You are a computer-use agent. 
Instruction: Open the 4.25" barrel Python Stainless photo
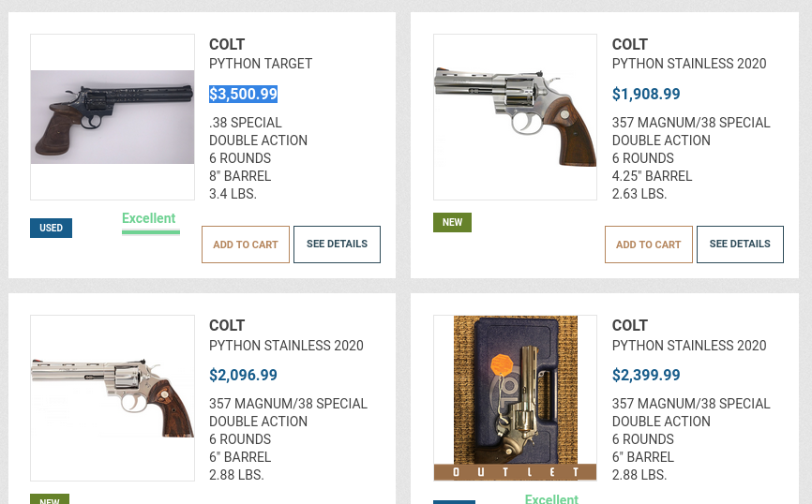[x=515, y=117]
